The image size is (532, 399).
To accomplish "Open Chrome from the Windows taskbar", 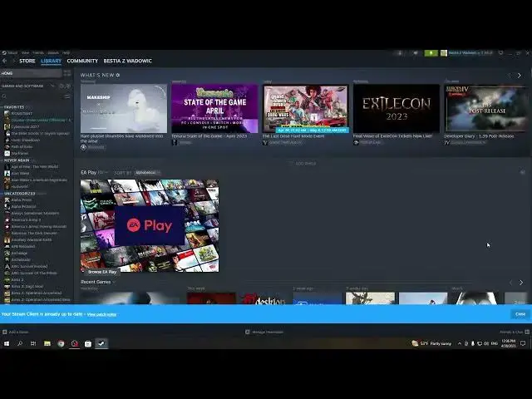I will tap(61, 343).
